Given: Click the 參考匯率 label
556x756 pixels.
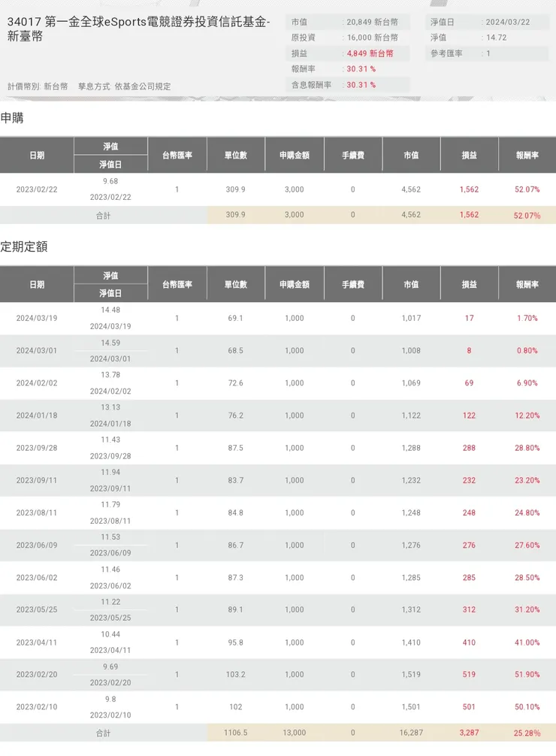Looking at the screenshot, I should (x=446, y=53).
